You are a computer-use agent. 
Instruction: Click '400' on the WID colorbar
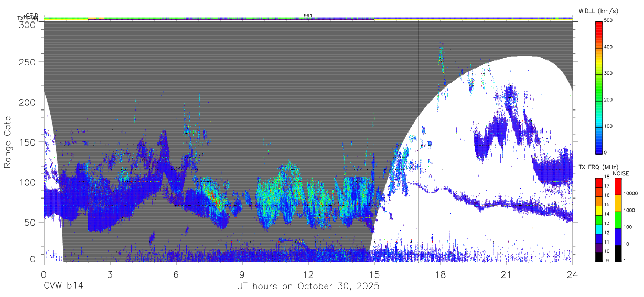(x=608, y=47)
